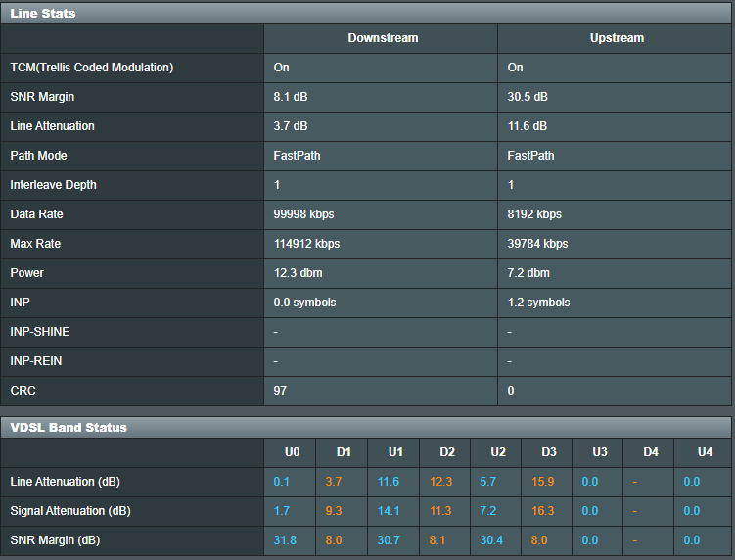Click the Interleave Depth row label
Viewport: 735px width, 560px height.
pos(54,185)
